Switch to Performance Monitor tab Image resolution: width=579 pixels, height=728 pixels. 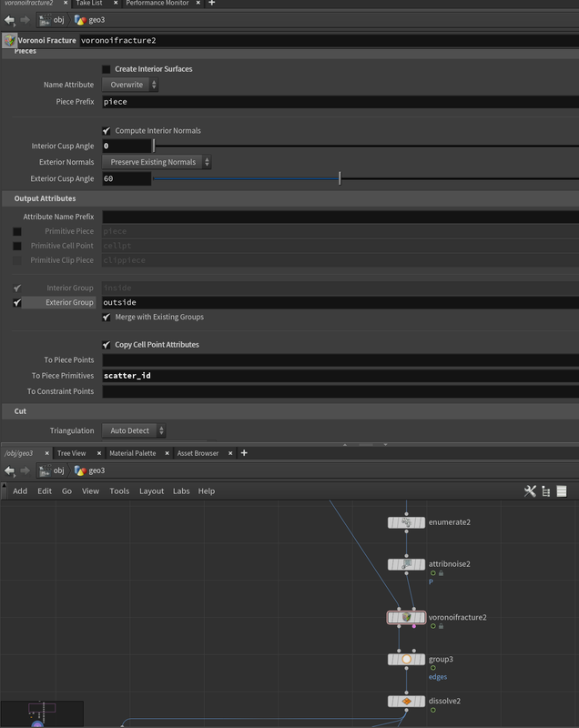pos(157,3)
